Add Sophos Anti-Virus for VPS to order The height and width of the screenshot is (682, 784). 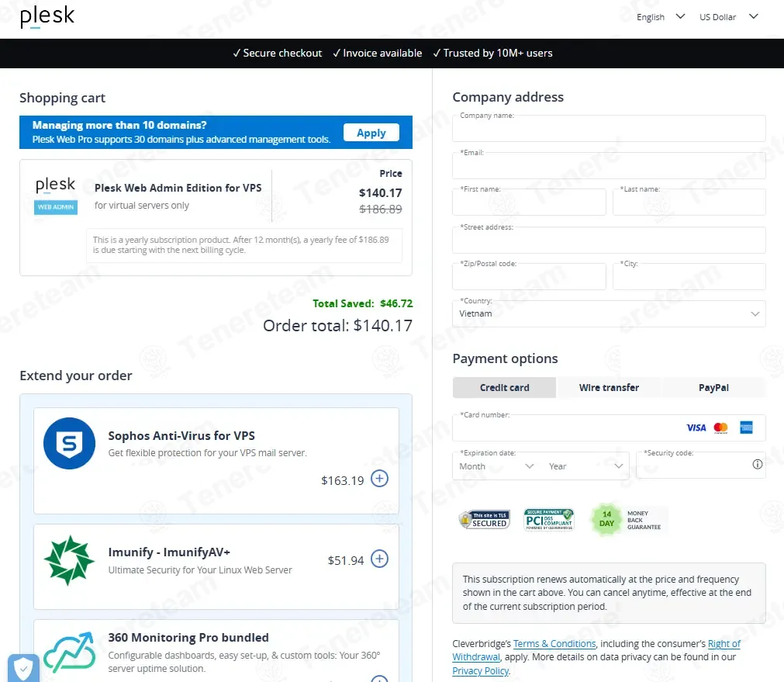pyautogui.click(x=379, y=479)
